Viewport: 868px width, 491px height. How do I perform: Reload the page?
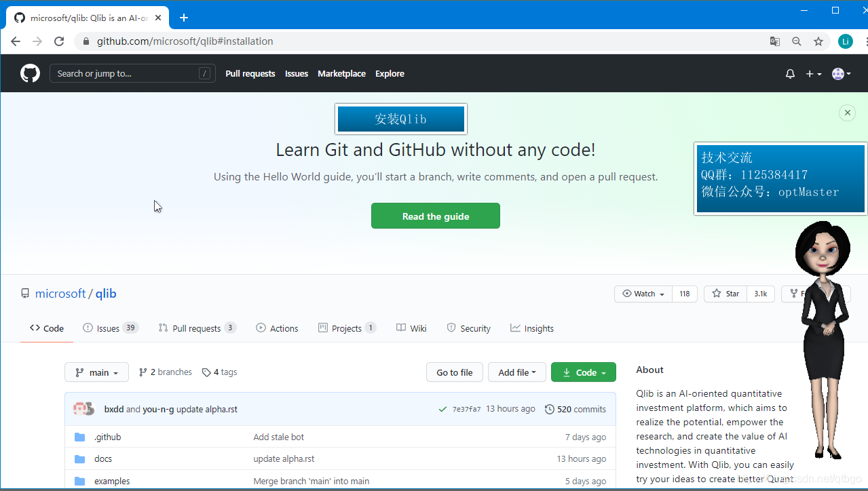point(59,41)
